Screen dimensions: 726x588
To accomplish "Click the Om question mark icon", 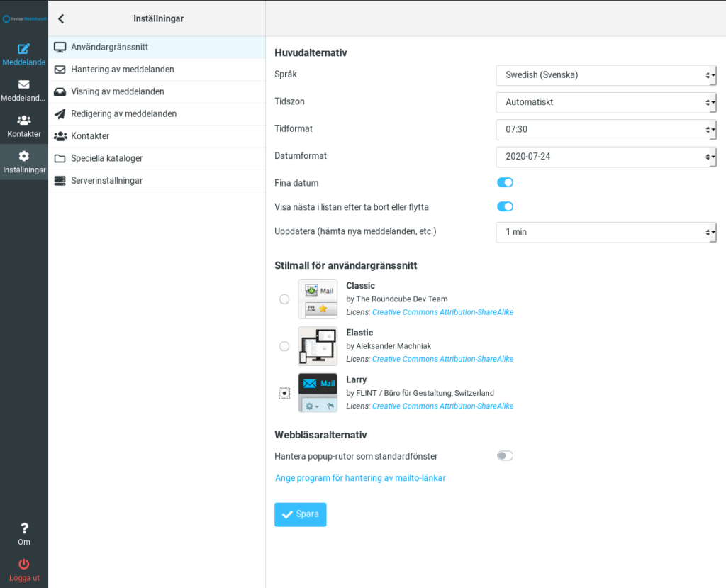I will (x=24, y=528).
